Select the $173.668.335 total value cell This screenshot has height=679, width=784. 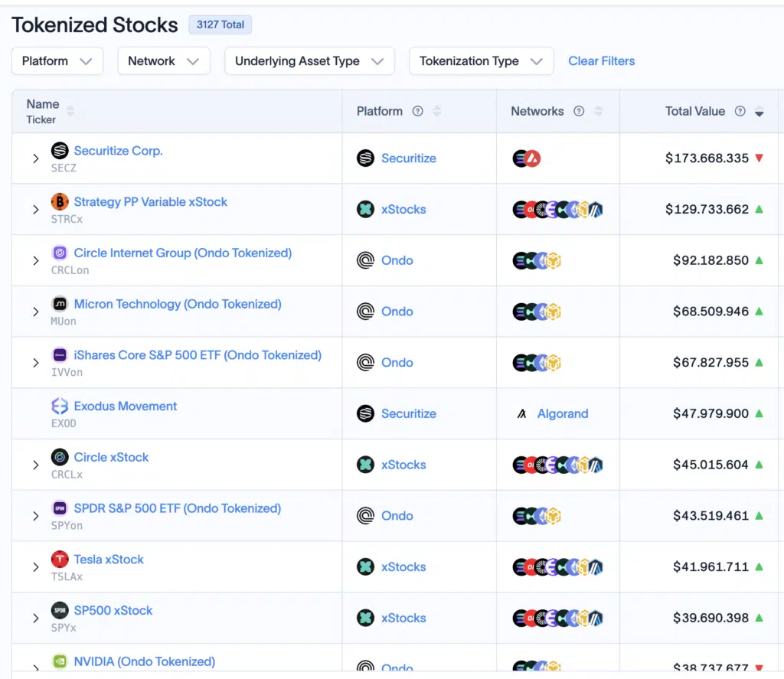[x=707, y=158]
